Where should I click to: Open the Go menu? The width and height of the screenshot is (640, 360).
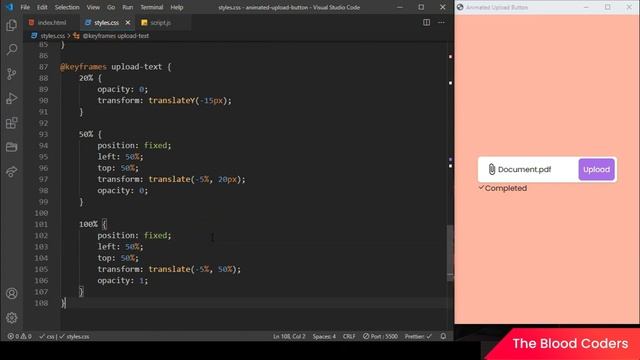tap(111, 7)
